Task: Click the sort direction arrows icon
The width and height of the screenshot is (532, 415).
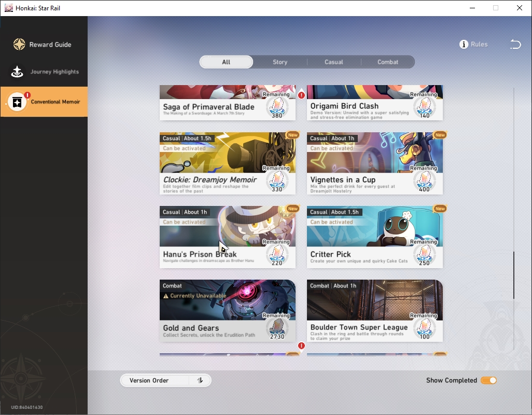Action: coord(200,380)
